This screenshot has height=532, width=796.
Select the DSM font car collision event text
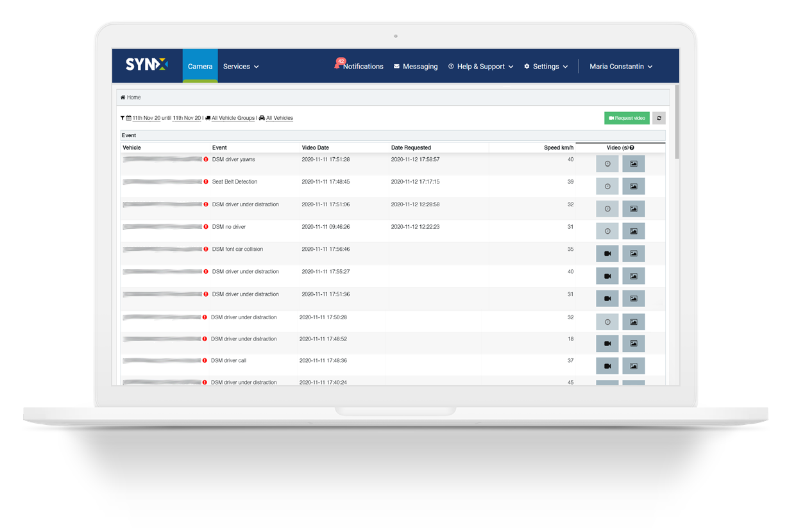237,249
